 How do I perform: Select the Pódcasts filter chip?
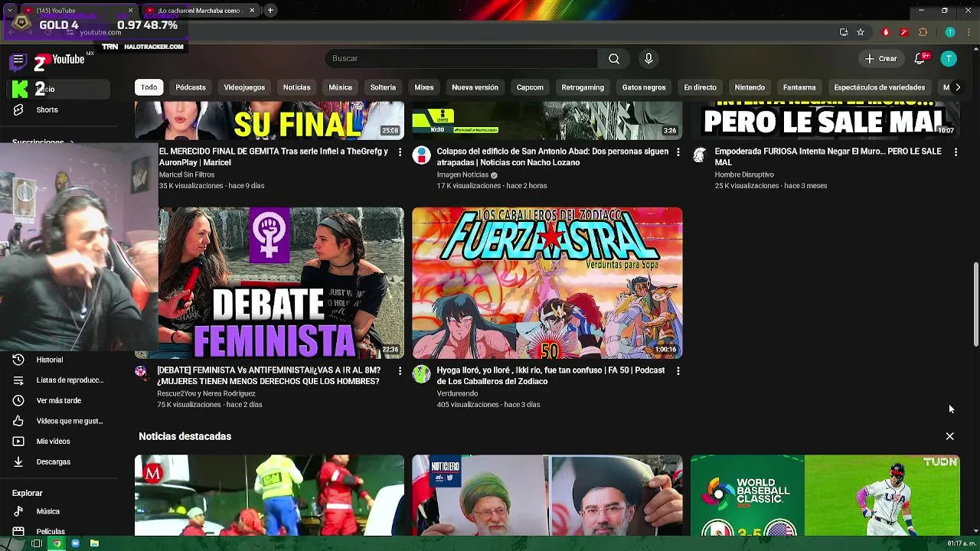(x=191, y=87)
